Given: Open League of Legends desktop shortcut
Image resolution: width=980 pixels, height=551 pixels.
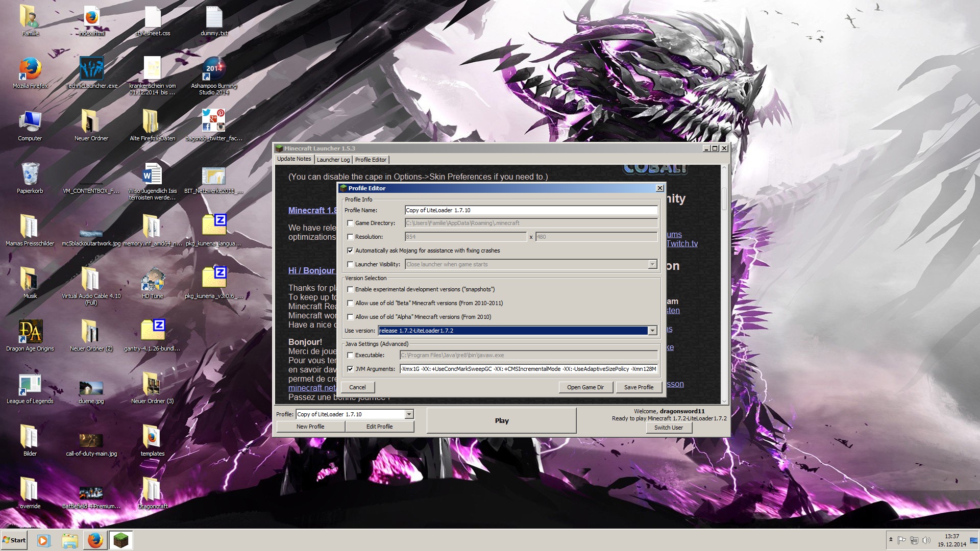Looking at the screenshot, I should click(30, 384).
